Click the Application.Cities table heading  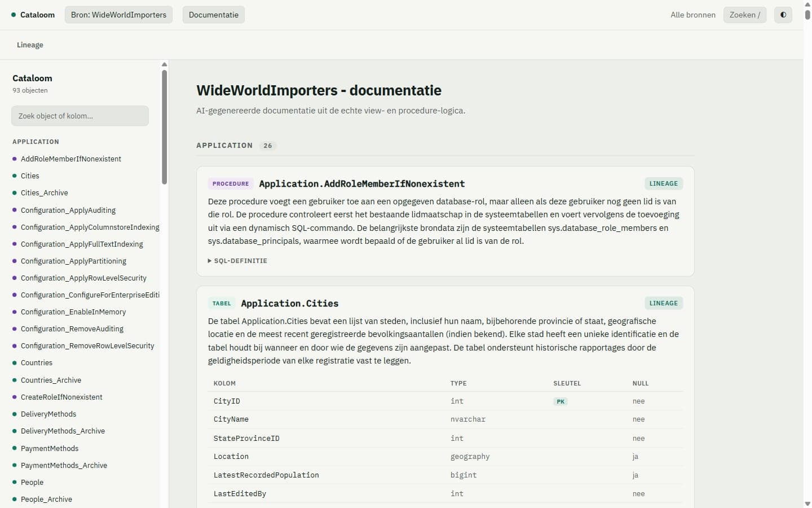click(290, 303)
